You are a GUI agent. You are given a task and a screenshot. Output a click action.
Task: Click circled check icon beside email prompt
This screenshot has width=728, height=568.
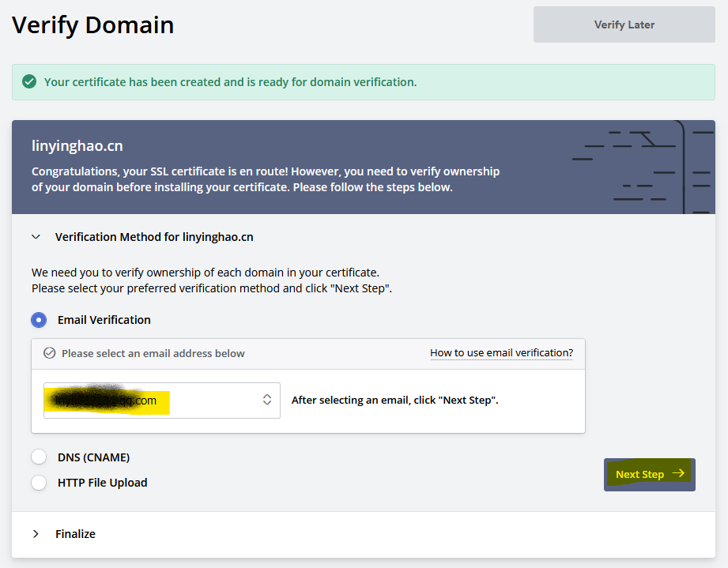click(x=49, y=353)
